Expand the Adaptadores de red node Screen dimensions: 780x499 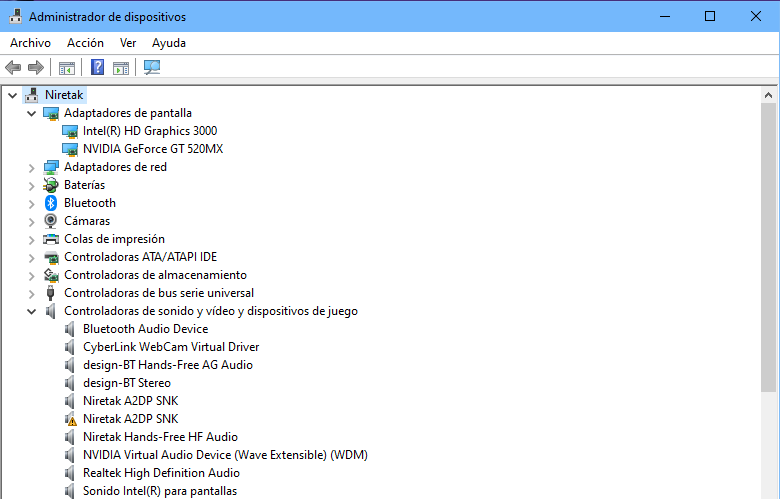(31, 168)
